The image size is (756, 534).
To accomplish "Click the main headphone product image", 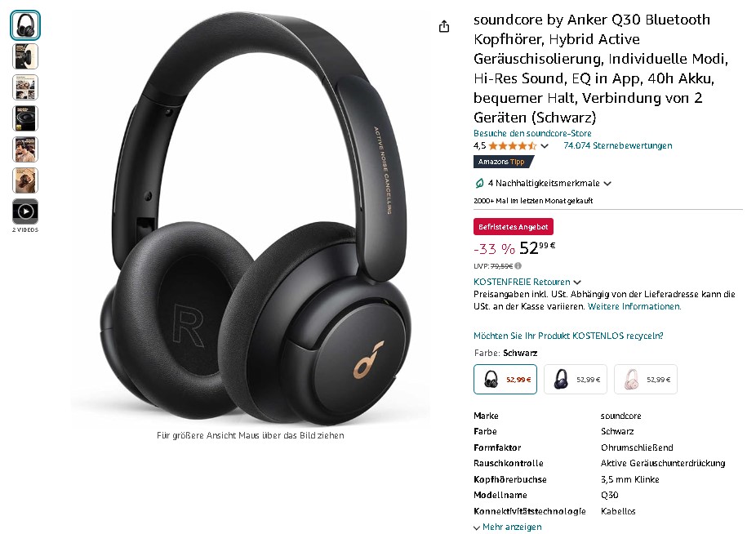I will coord(251,217).
